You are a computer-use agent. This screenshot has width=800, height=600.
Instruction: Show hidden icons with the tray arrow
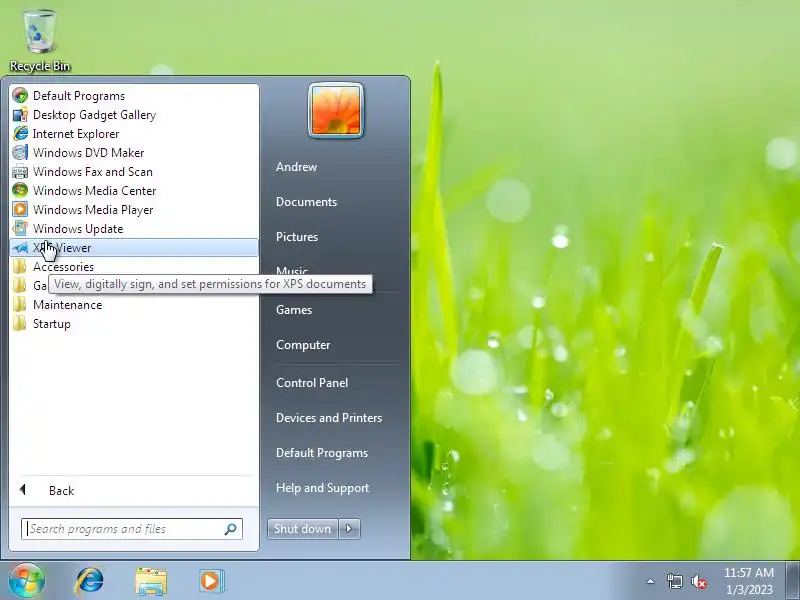tap(651, 581)
